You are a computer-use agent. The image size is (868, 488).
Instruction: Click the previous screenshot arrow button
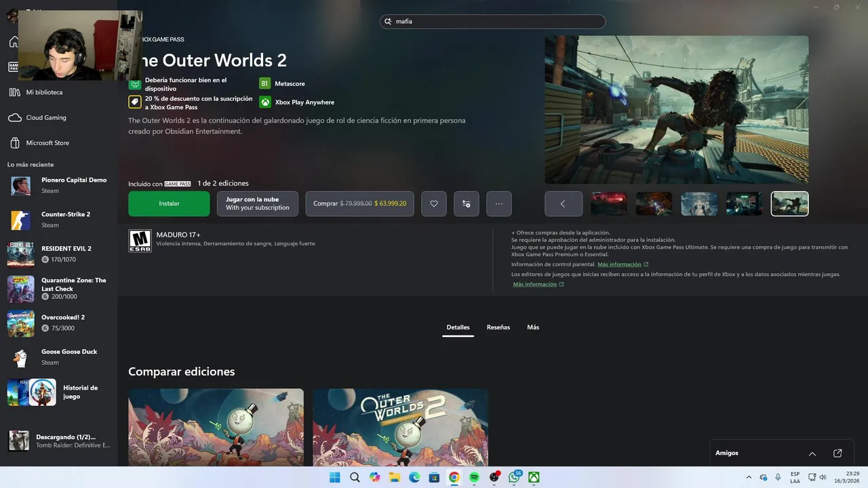pyautogui.click(x=564, y=203)
